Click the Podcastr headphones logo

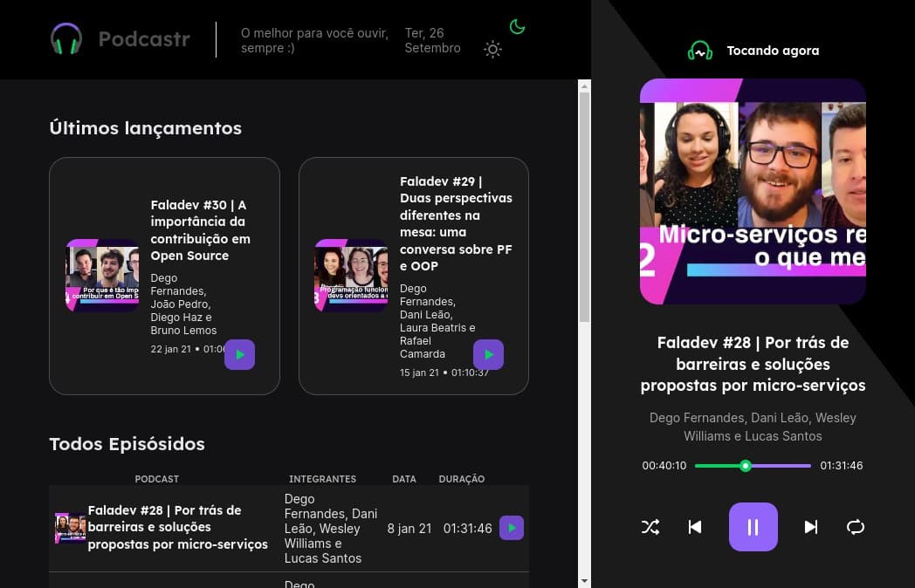pos(66,38)
